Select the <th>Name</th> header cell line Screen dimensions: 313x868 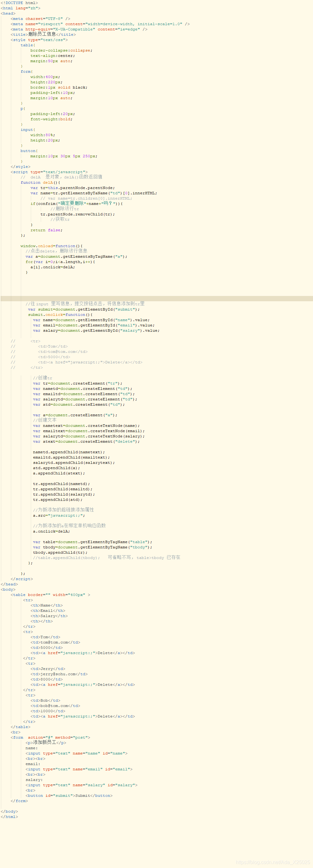[x=47, y=606]
